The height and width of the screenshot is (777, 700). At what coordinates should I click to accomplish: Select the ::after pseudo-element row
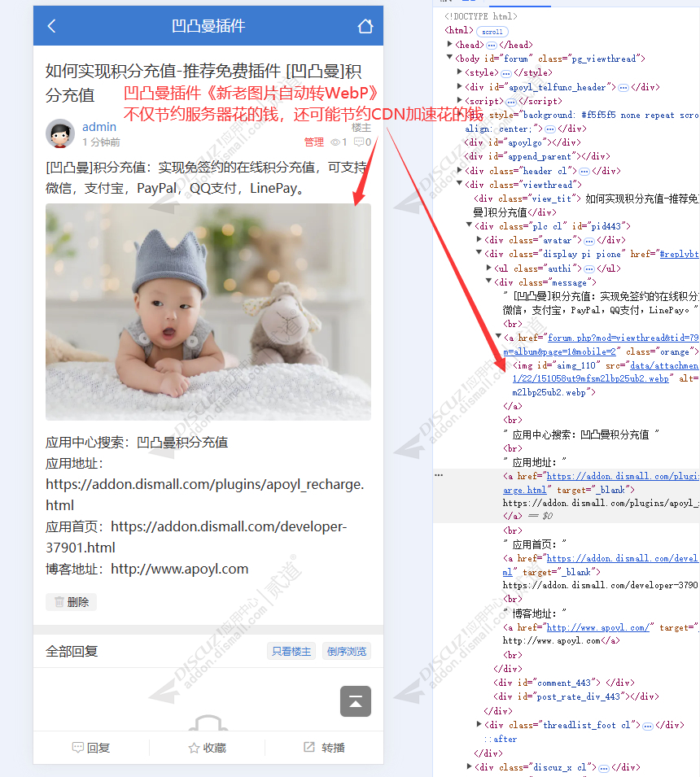501,739
